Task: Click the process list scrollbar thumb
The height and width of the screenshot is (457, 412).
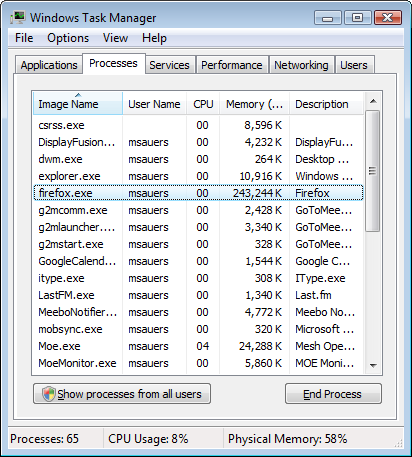Action: point(372,171)
